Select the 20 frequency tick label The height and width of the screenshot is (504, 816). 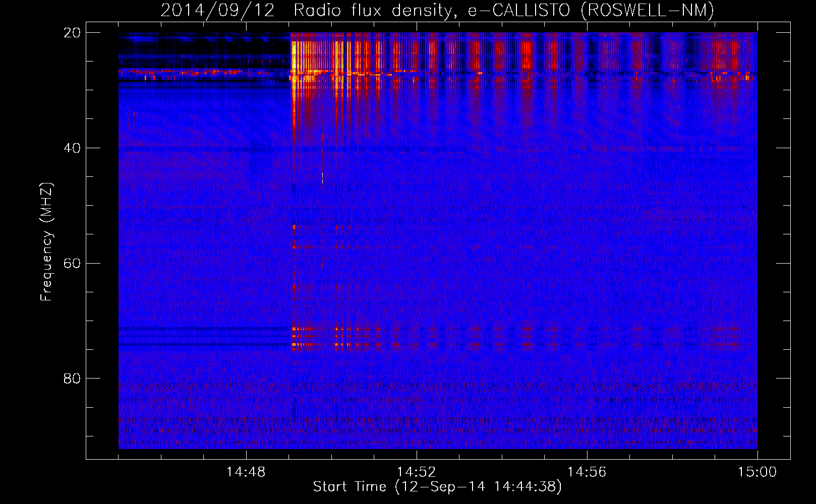(72, 33)
